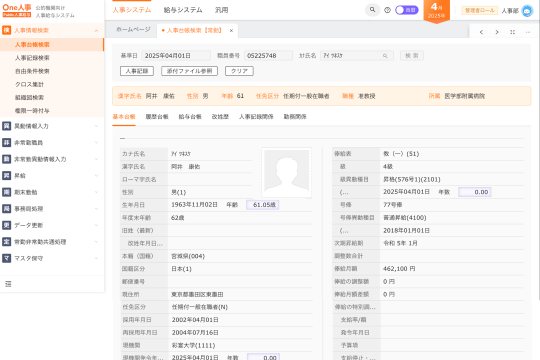Viewport: 540px width, 360px height.
Task: Open the 汎用 top menu
Action: (x=221, y=10)
